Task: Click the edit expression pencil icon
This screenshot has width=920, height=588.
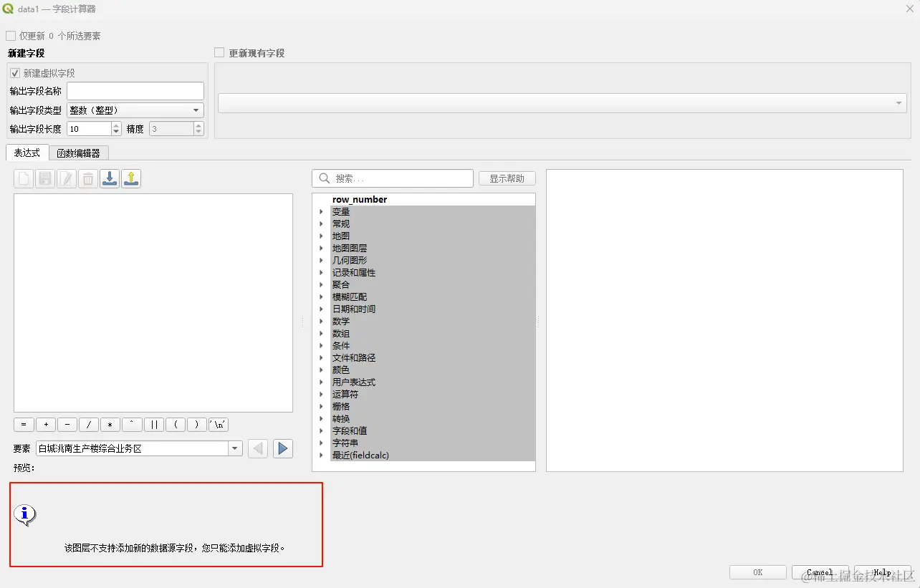Action: pyautogui.click(x=67, y=179)
